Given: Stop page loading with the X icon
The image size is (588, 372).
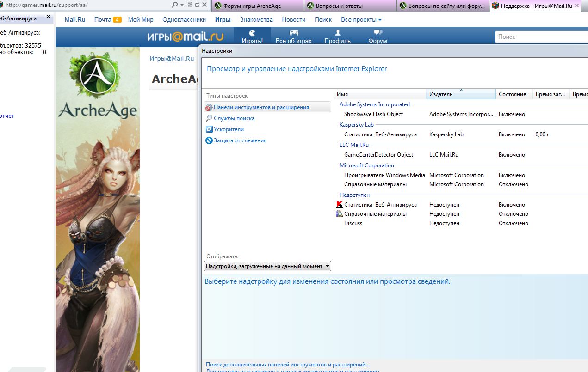Looking at the screenshot, I should [x=204, y=5].
